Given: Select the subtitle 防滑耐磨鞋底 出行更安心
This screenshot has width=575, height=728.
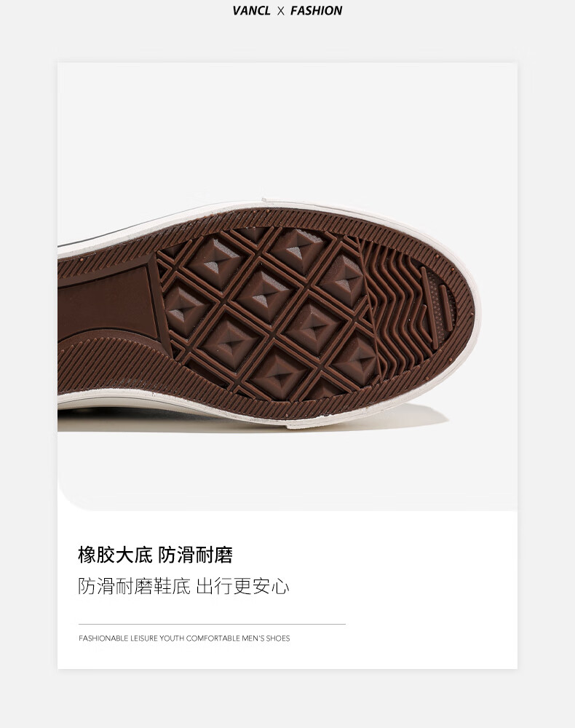Looking at the screenshot, I should click(183, 586).
